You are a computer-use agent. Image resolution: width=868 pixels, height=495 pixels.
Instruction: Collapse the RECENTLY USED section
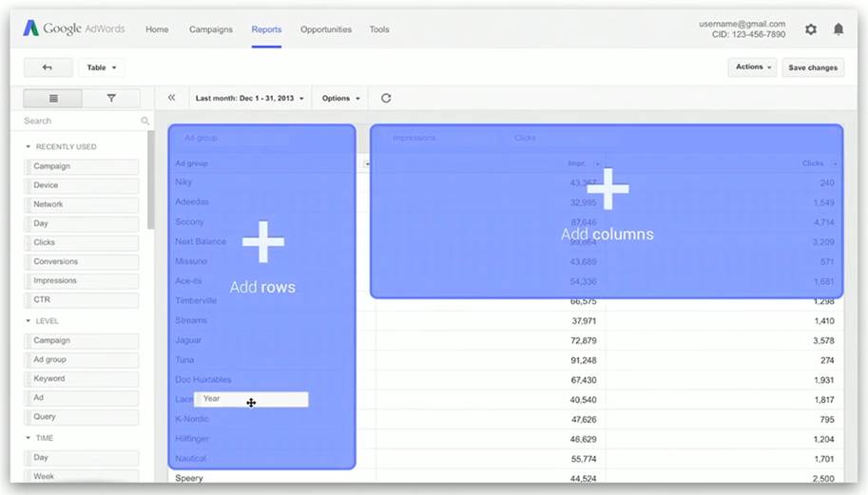coord(29,146)
